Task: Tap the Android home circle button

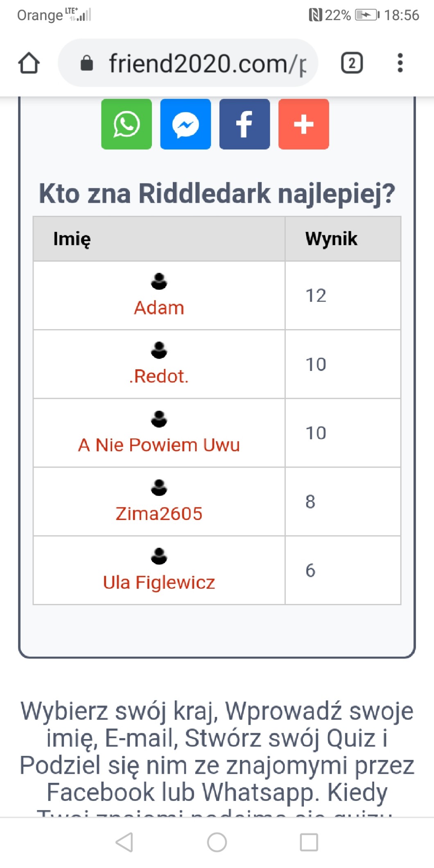Action: click(217, 842)
